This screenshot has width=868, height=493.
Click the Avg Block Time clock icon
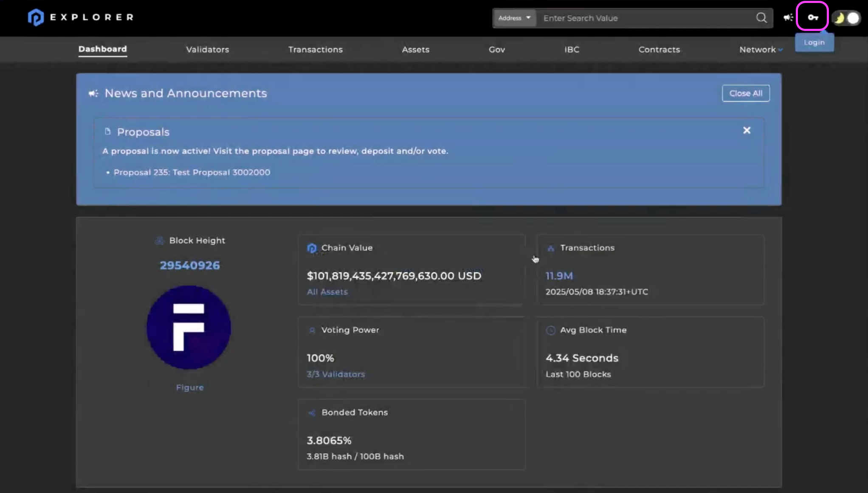tap(550, 330)
